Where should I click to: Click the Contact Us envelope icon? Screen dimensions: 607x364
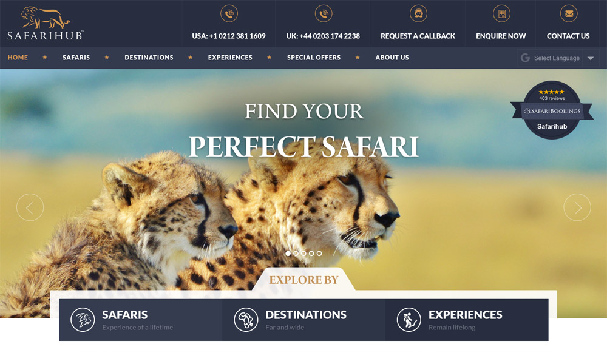click(569, 13)
